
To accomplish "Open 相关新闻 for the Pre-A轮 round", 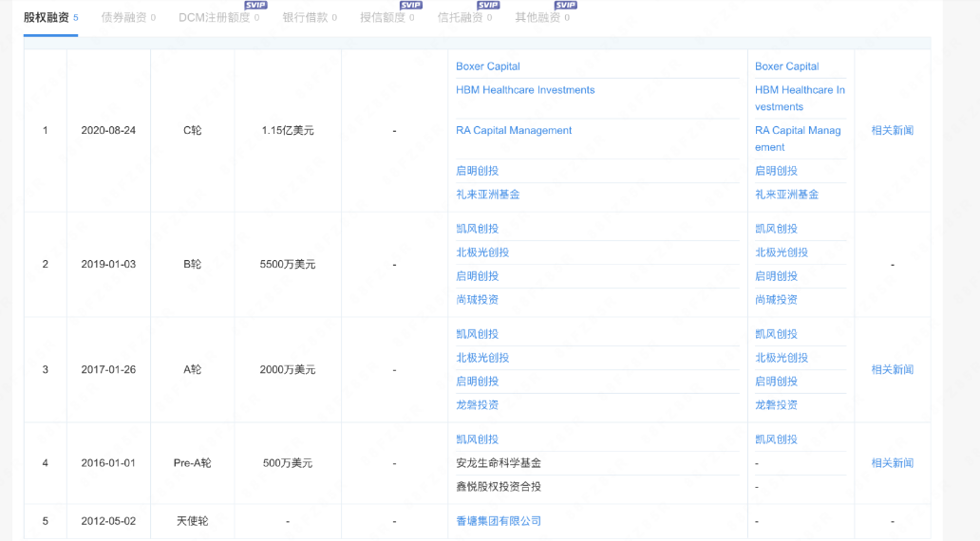I will pyautogui.click(x=893, y=463).
